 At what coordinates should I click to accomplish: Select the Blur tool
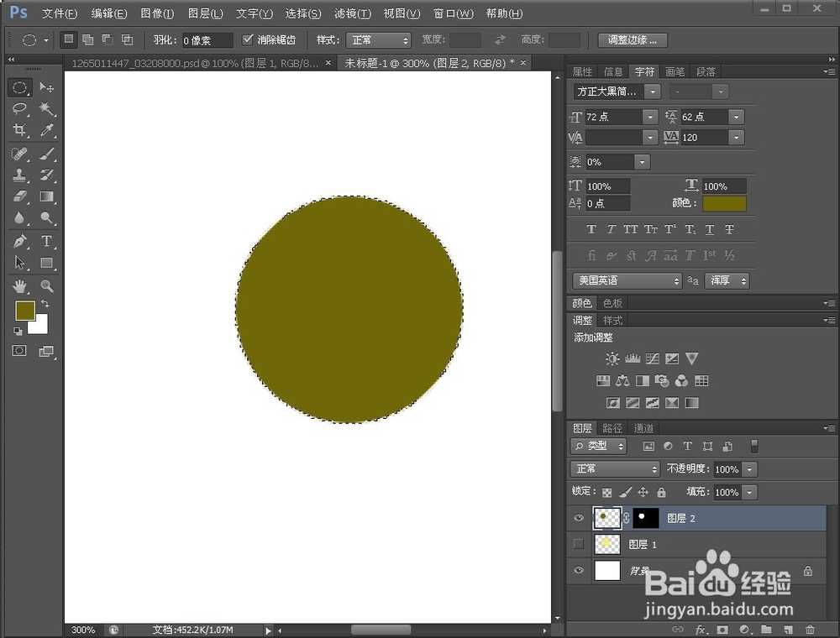click(20, 217)
